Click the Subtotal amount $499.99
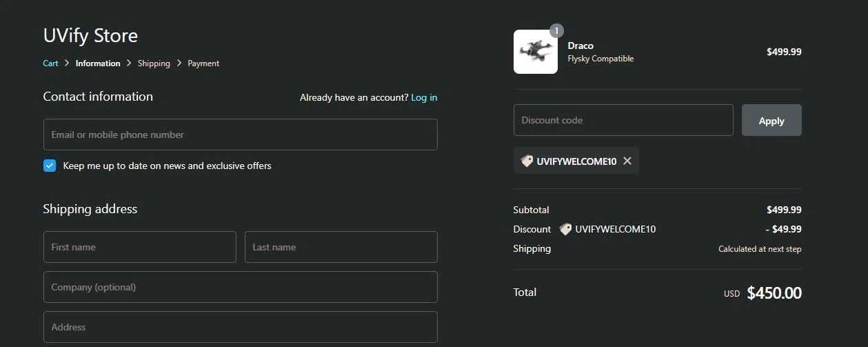The height and width of the screenshot is (347, 868). coord(784,210)
